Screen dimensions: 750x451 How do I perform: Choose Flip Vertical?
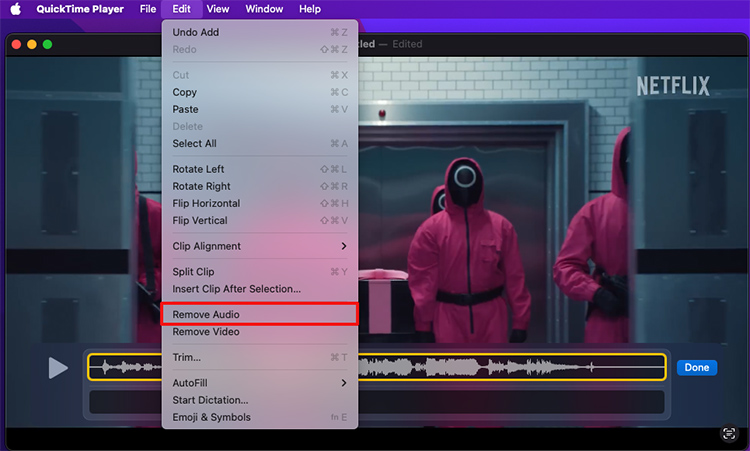click(260, 220)
